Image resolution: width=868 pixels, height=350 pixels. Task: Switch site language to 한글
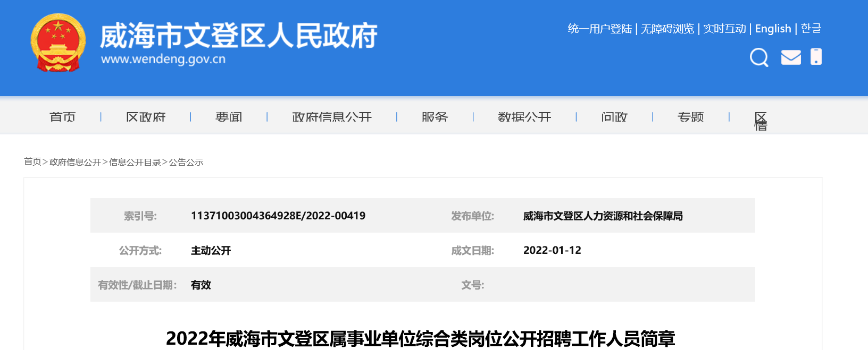tap(811, 29)
